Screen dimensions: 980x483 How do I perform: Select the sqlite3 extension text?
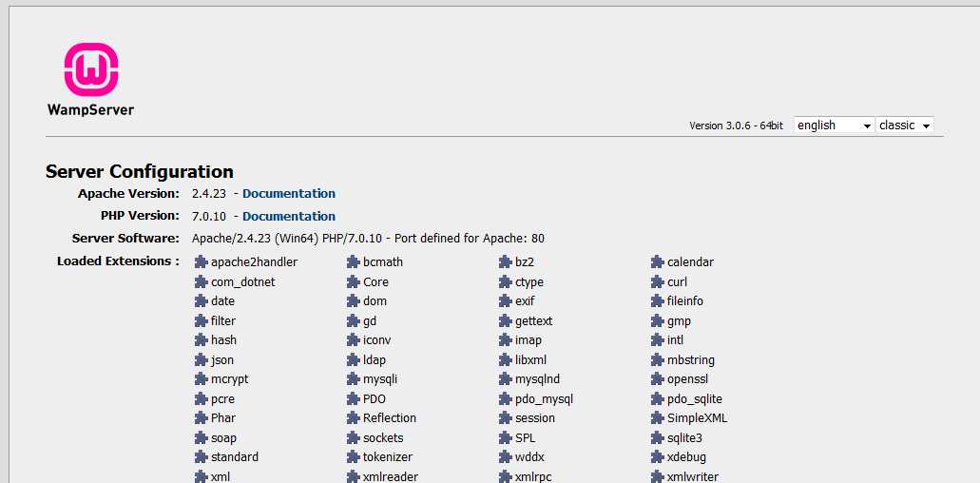point(684,438)
